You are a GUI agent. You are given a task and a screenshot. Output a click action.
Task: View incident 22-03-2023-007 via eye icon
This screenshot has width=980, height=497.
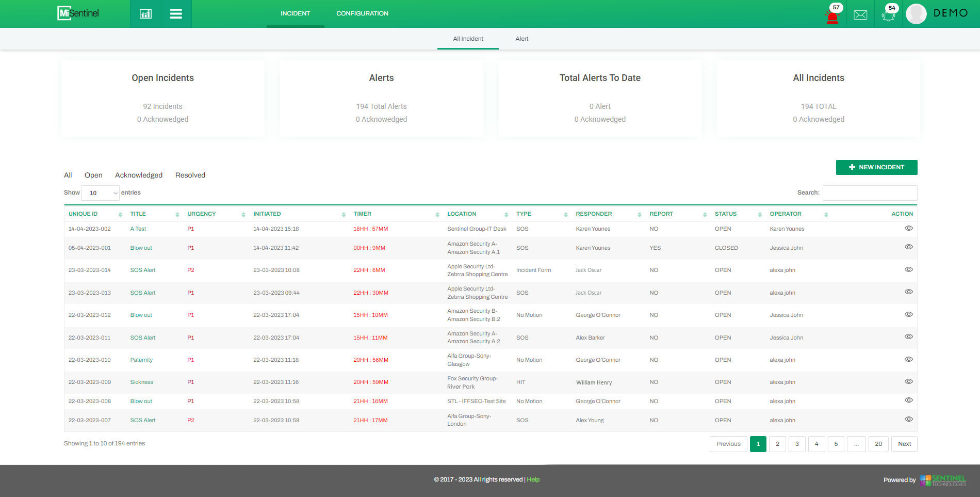[908, 420]
